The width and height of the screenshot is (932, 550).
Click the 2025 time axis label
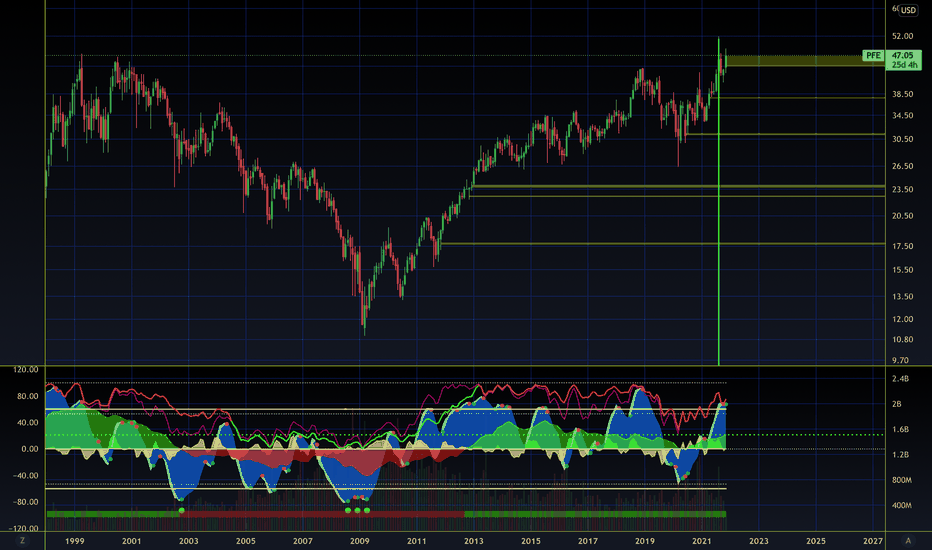click(816, 540)
